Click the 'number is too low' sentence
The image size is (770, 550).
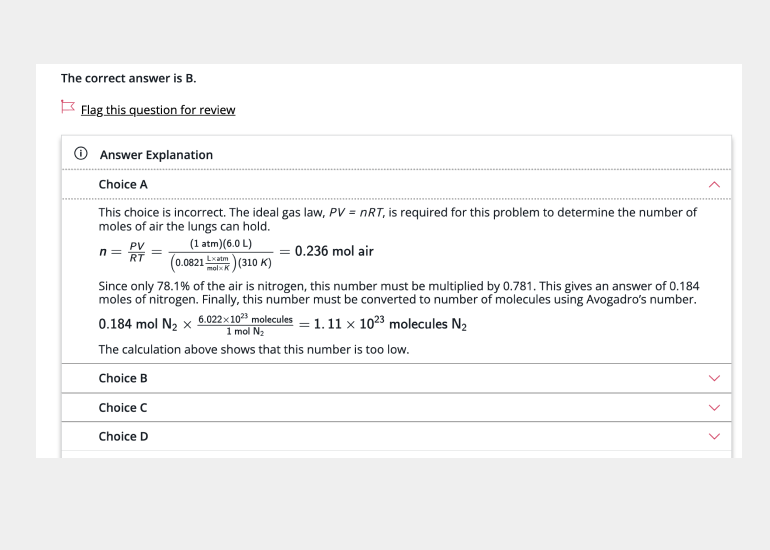[x=253, y=350]
